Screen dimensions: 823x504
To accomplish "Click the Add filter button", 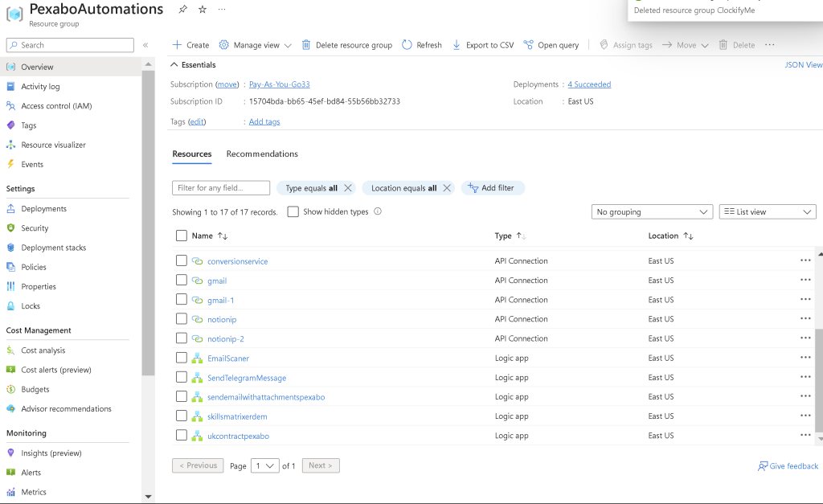I will click(x=493, y=188).
